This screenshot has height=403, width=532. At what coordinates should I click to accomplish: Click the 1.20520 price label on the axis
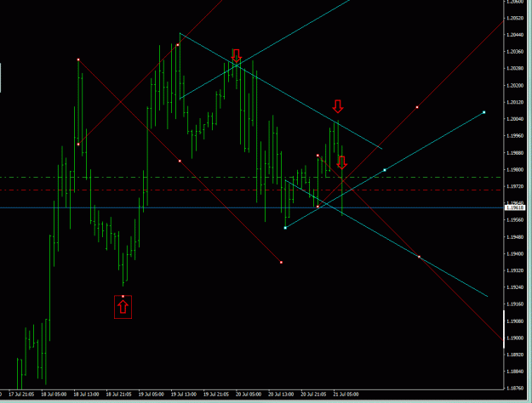515,18
